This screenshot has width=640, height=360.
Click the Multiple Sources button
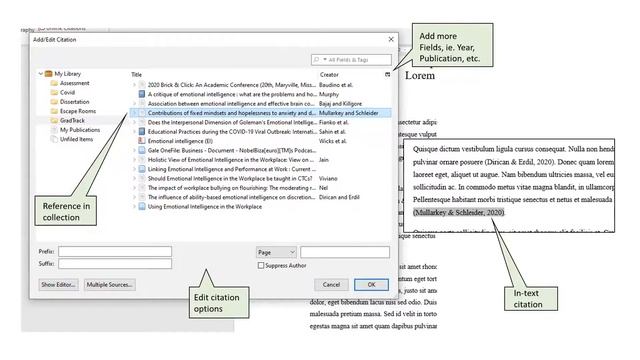point(109,285)
